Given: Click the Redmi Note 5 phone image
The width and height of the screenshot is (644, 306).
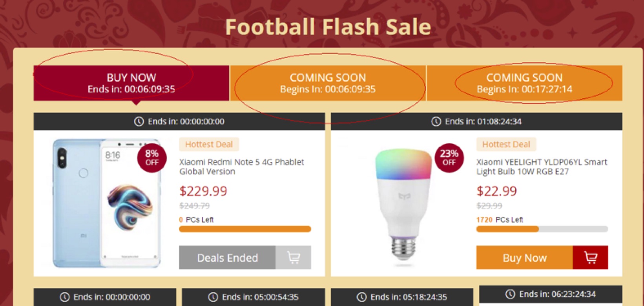Looking at the screenshot, I should click(107, 203).
